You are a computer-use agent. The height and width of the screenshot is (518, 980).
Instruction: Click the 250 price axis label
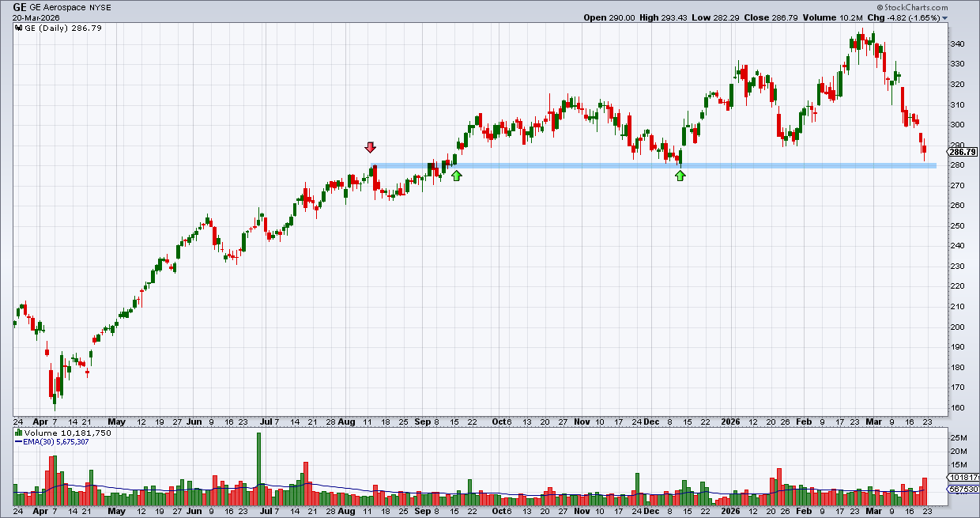click(x=957, y=226)
